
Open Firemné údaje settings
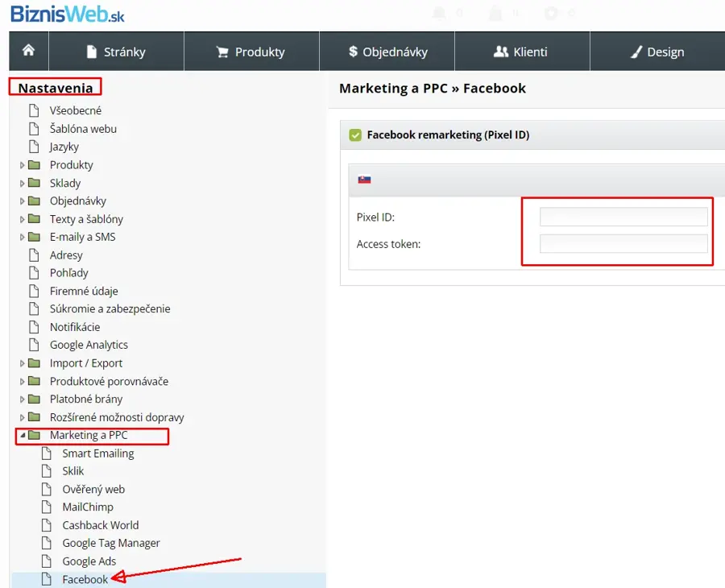pos(84,292)
